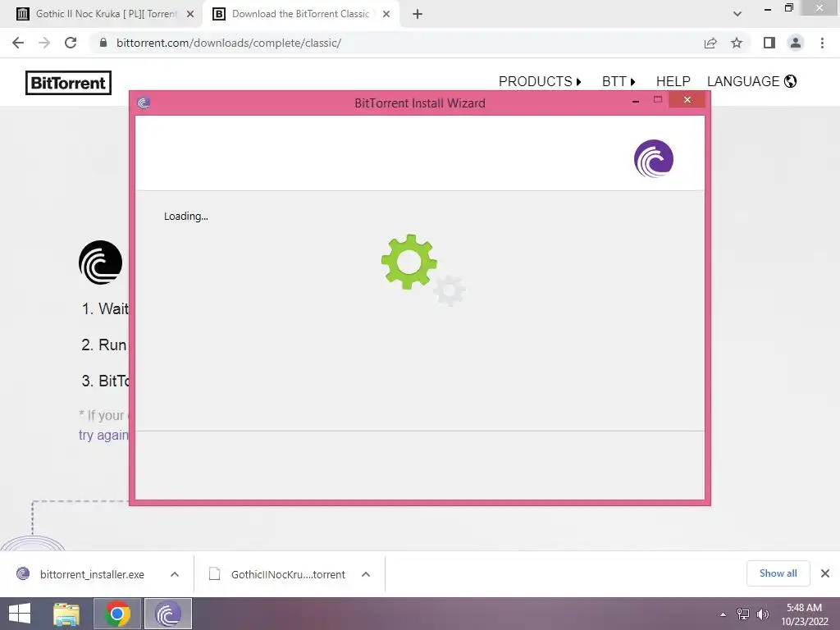Viewport: 840px width, 630px height.
Task: Click the globe icon beside LANGUAGE
Action: 790,81
